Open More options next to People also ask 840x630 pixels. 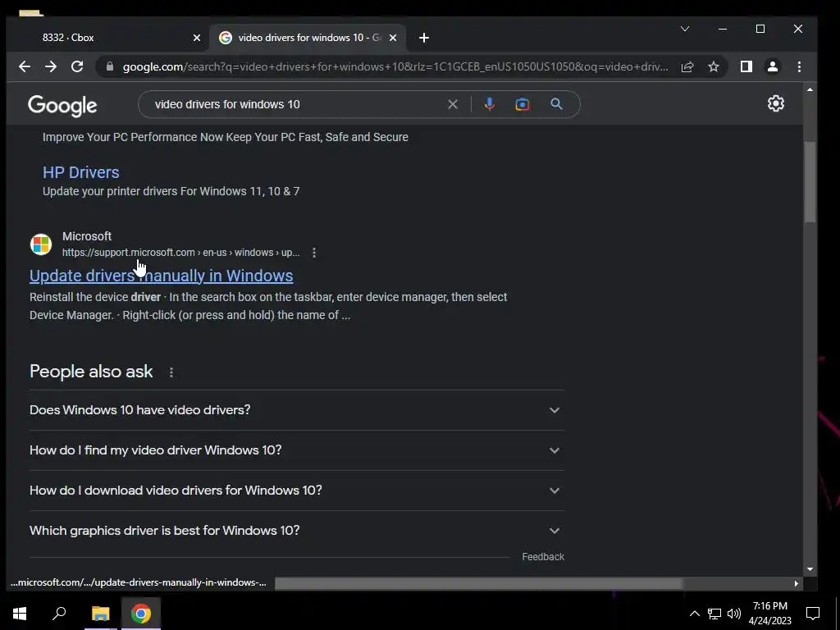[x=171, y=372]
